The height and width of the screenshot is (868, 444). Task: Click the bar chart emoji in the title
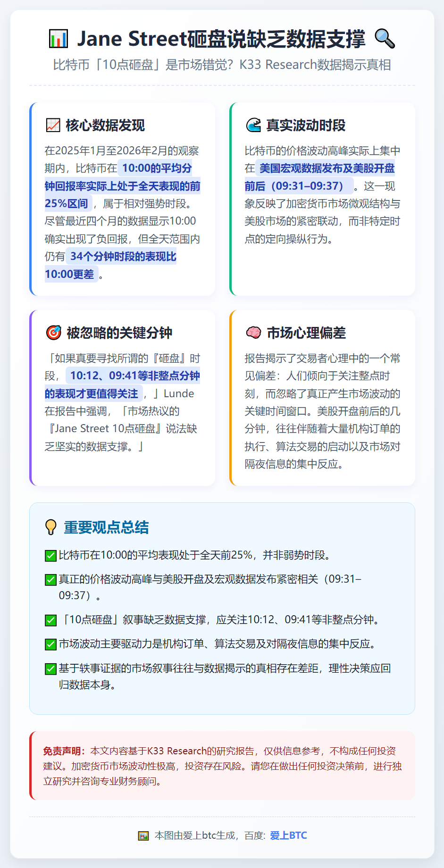point(59,39)
